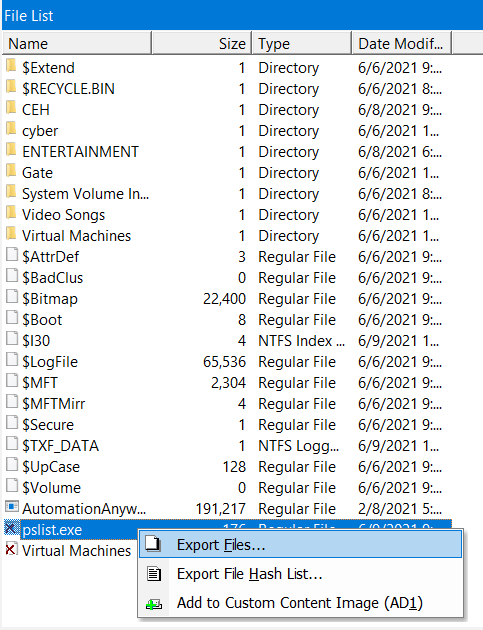
Task: Click the System Volume In... folder icon
Action: (x=11, y=192)
